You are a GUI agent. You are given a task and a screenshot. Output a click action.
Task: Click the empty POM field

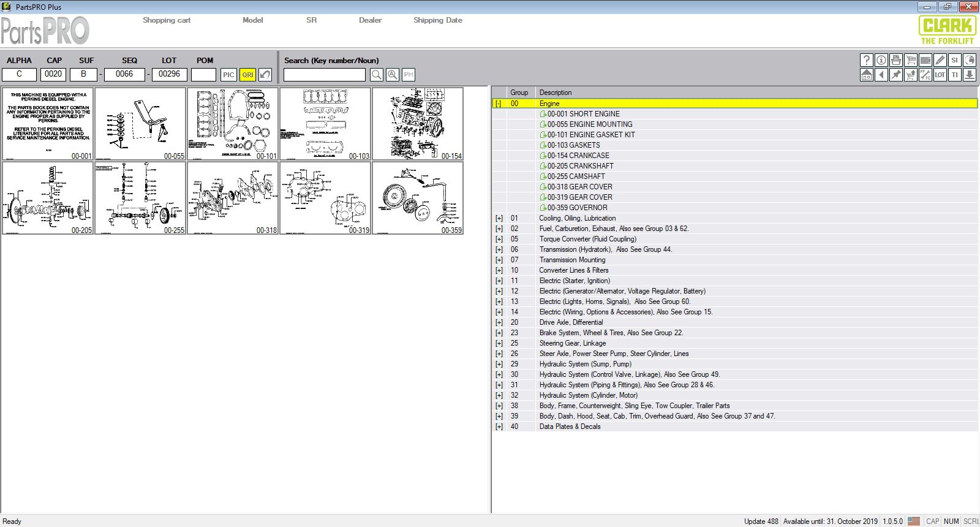tap(204, 75)
